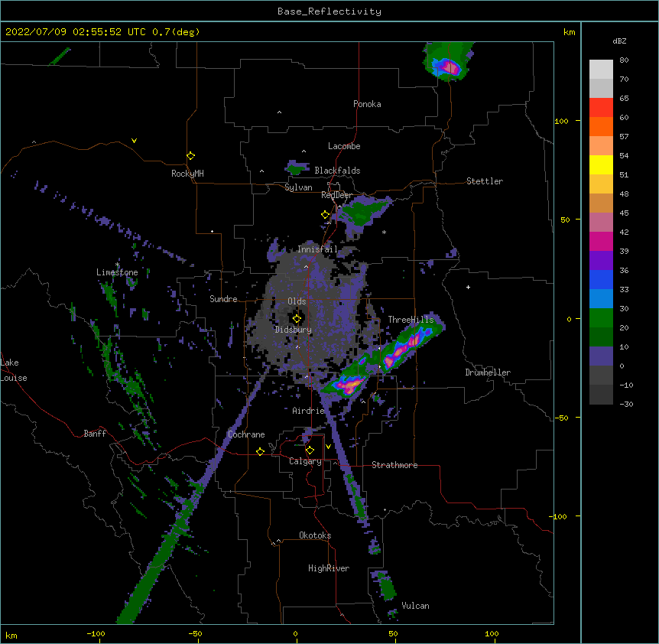Click the yellow V marker northwest of RockyMH
659x644 pixels.
click(x=134, y=141)
